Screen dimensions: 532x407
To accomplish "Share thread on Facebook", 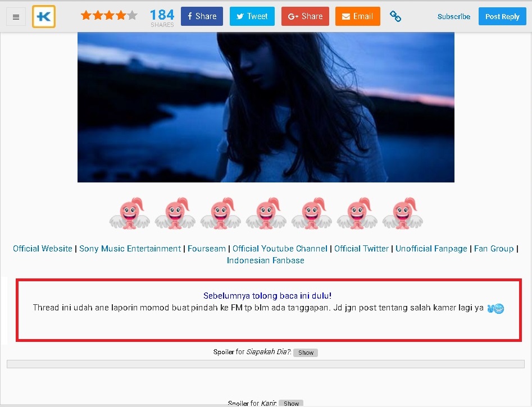I will (202, 16).
